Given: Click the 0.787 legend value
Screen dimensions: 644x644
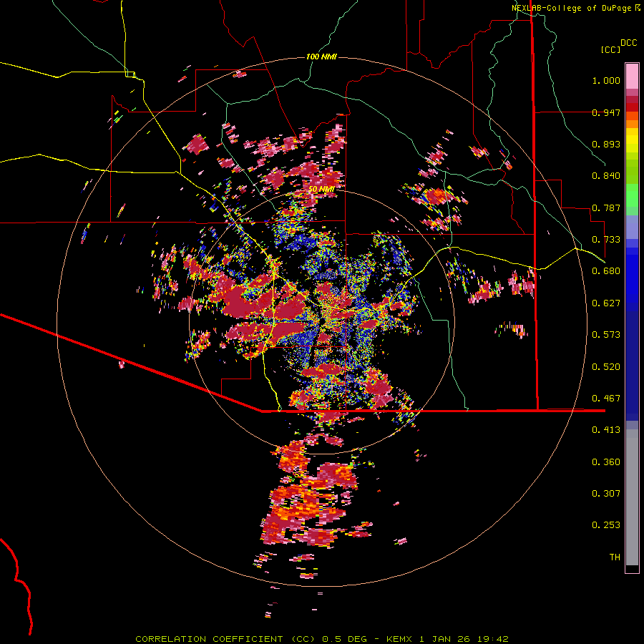Looking at the screenshot, I should pyautogui.click(x=606, y=208).
